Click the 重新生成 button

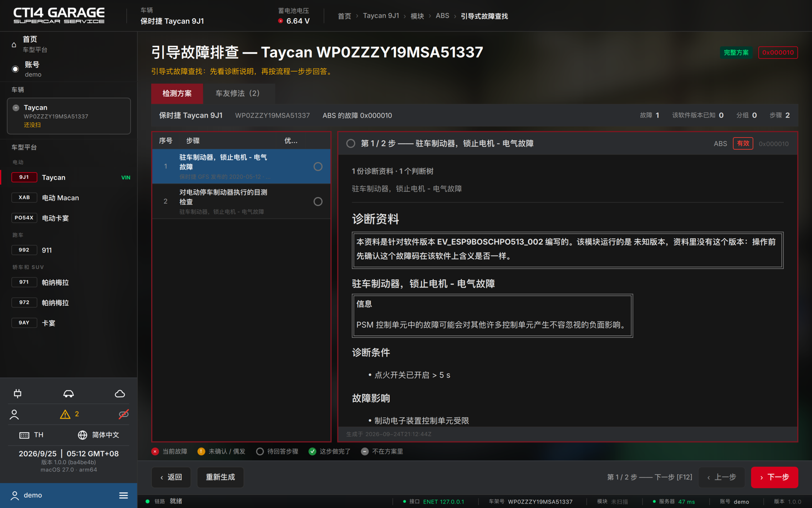(220, 478)
